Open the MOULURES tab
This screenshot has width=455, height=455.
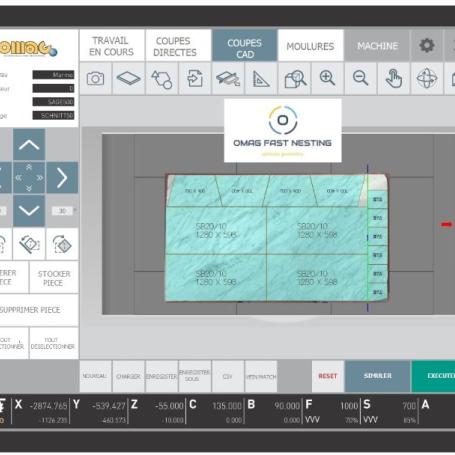click(x=310, y=46)
